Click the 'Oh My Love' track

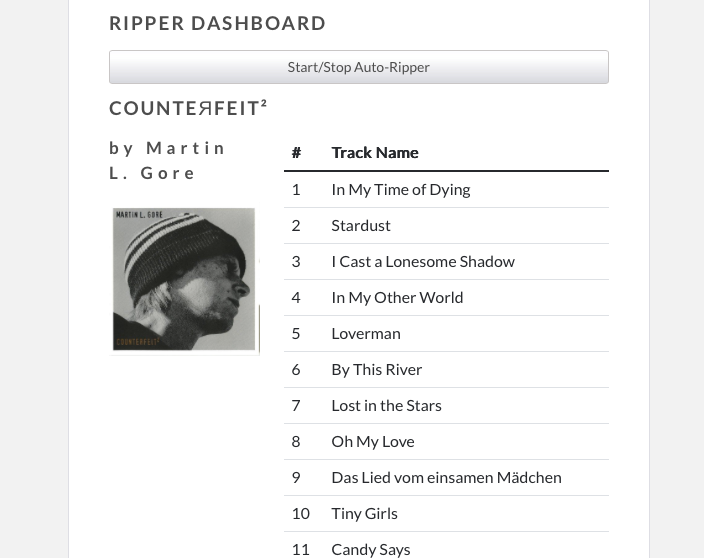tap(373, 441)
